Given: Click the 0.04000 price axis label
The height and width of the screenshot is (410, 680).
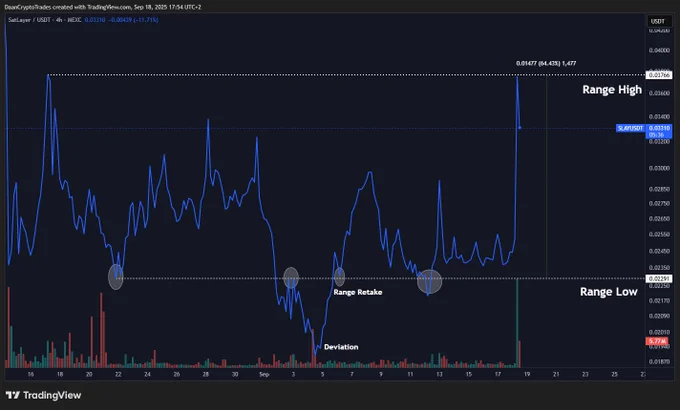Looking at the screenshot, I should tap(659, 50).
